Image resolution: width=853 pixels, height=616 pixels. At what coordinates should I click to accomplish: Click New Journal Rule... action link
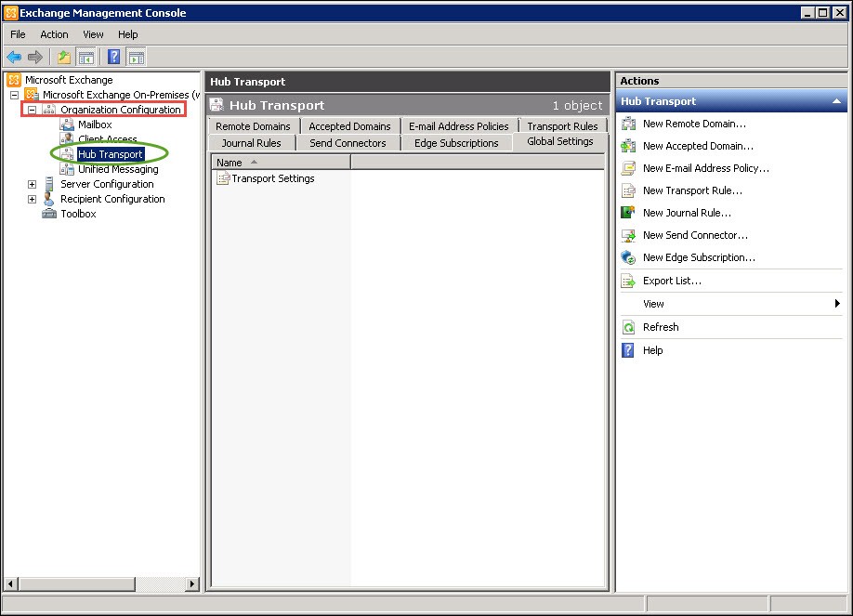687,213
